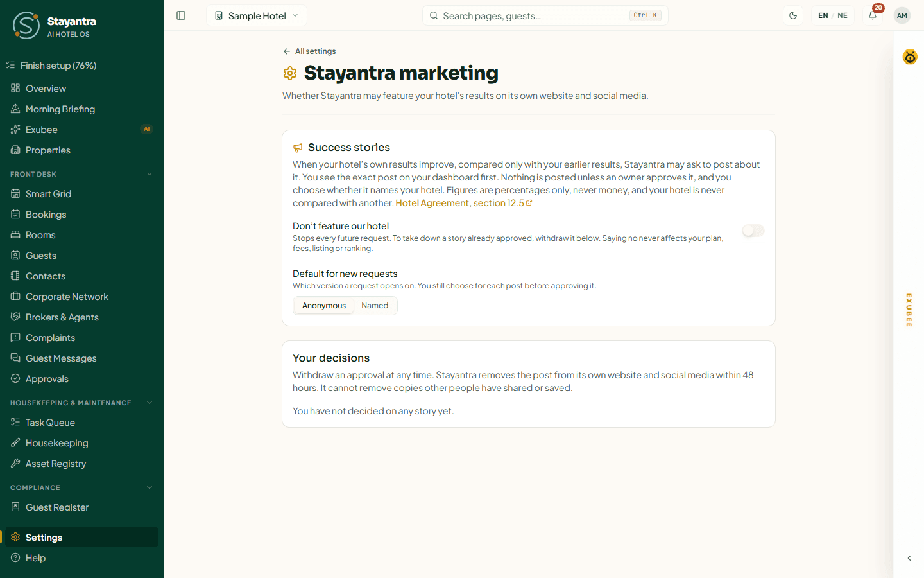Click the Guest Messages icon
Image resolution: width=924 pixels, height=578 pixels.
15,358
